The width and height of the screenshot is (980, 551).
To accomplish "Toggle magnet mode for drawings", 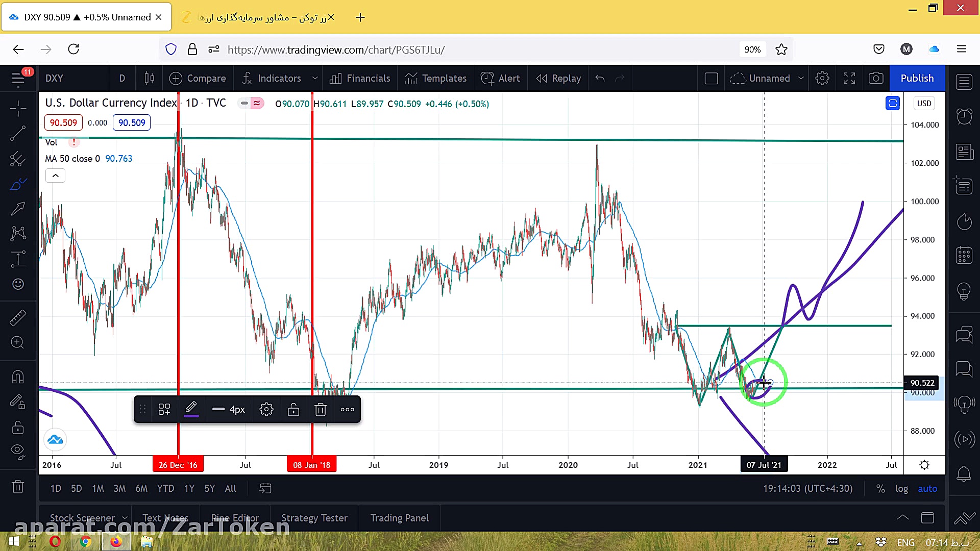I will tap(18, 377).
